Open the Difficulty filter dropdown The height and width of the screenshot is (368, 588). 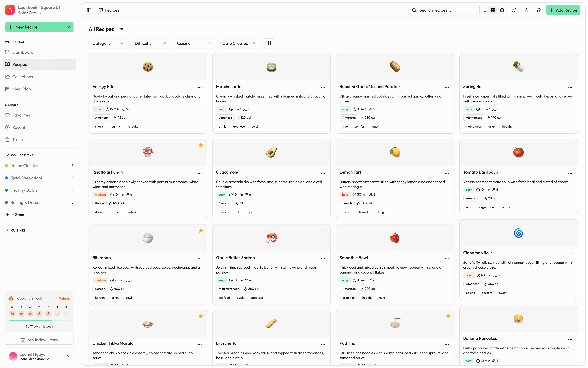(150, 43)
